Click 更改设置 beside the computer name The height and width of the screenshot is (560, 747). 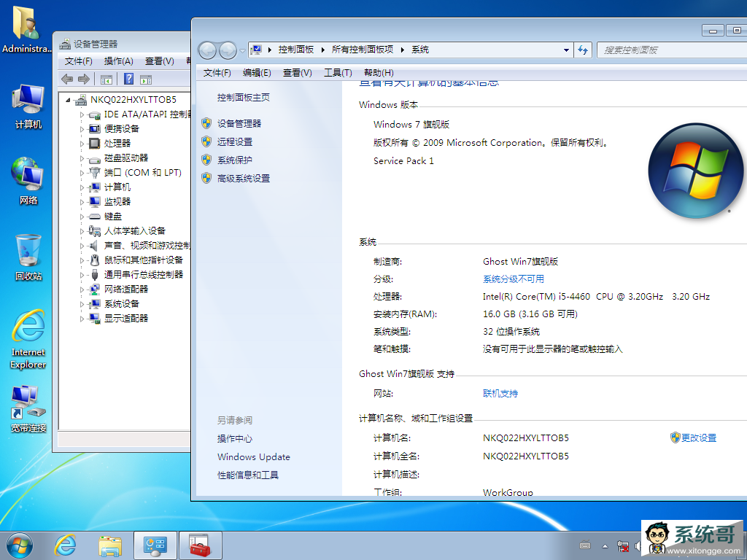(698, 437)
